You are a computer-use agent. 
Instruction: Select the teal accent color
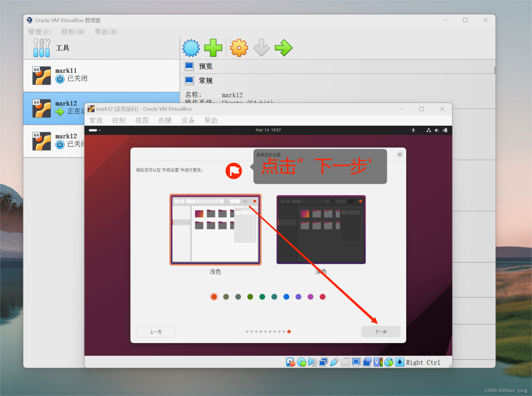274,297
